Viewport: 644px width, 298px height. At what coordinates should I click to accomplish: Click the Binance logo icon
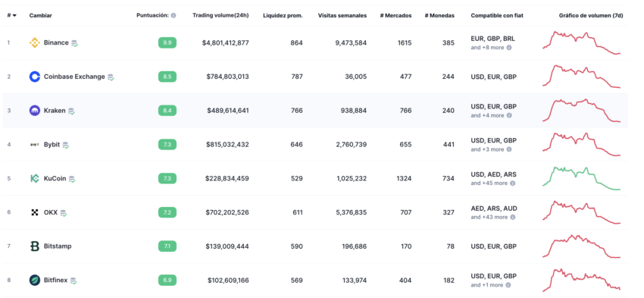click(35, 42)
